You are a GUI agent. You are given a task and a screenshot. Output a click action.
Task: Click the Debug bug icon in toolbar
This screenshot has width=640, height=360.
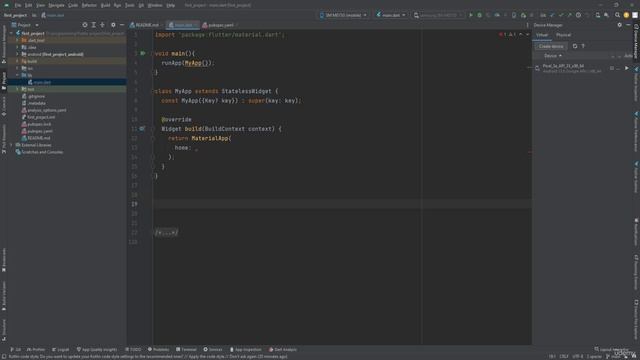pyautogui.click(x=480, y=15)
